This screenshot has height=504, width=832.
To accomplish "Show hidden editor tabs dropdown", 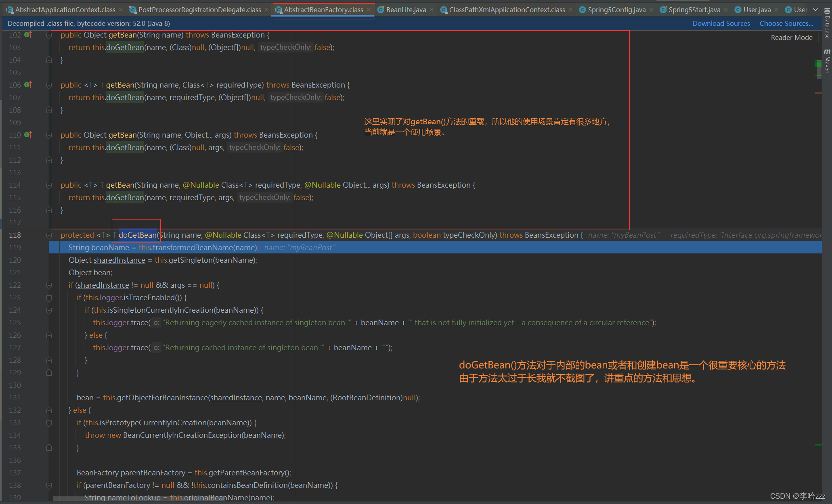I will [815, 10].
